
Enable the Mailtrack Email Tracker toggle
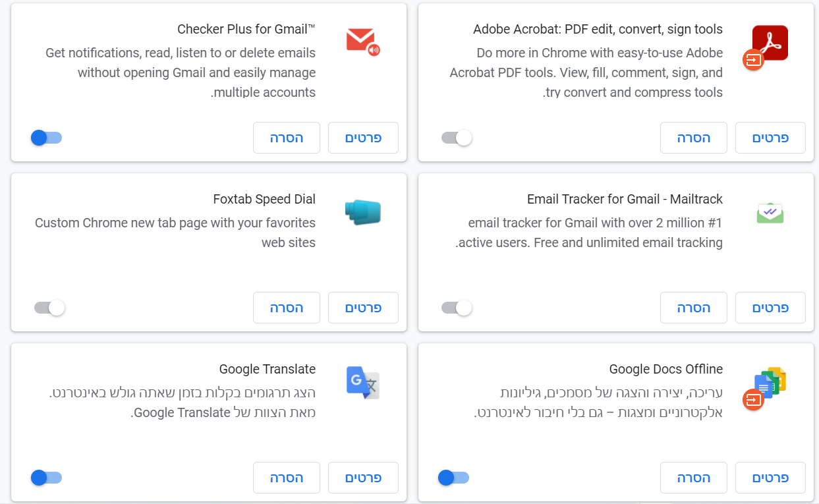tap(457, 308)
